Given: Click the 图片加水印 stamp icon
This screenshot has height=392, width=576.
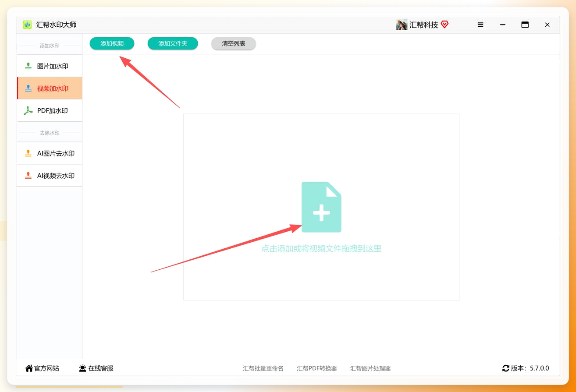Looking at the screenshot, I should pyautogui.click(x=28, y=67).
